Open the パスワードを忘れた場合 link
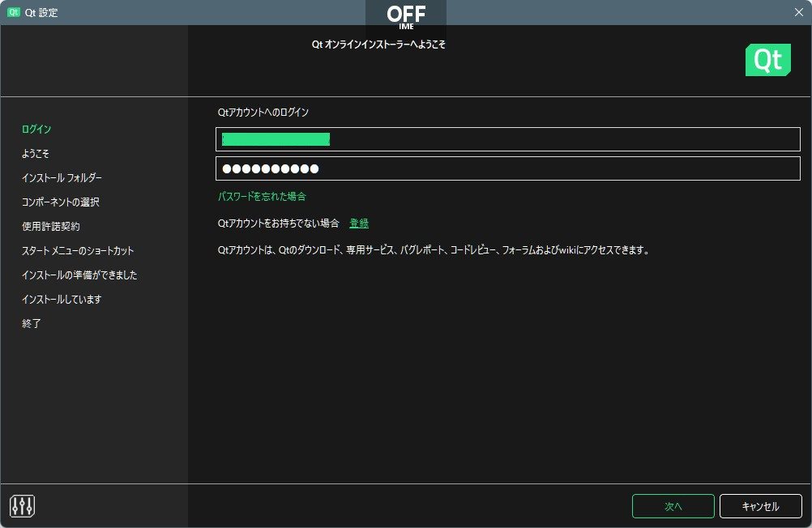Image resolution: width=812 pixels, height=528 pixels. (x=262, y=196)
